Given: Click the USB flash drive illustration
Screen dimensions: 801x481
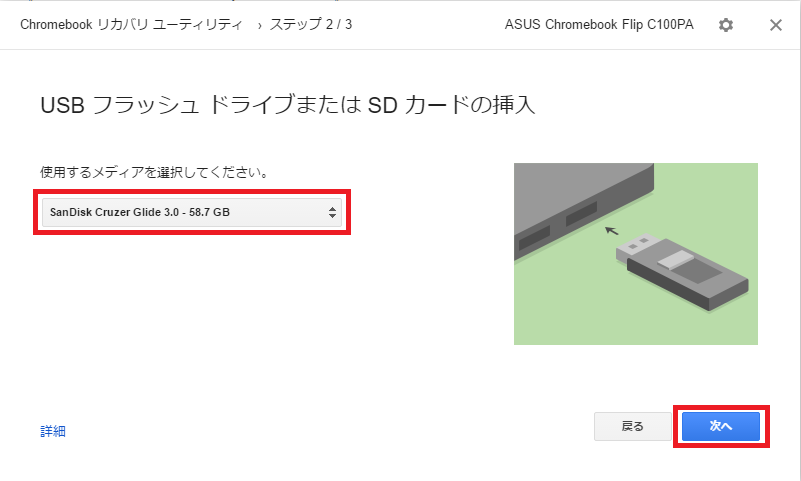Looking at the screenshot, I should click(x=682, y=272).
